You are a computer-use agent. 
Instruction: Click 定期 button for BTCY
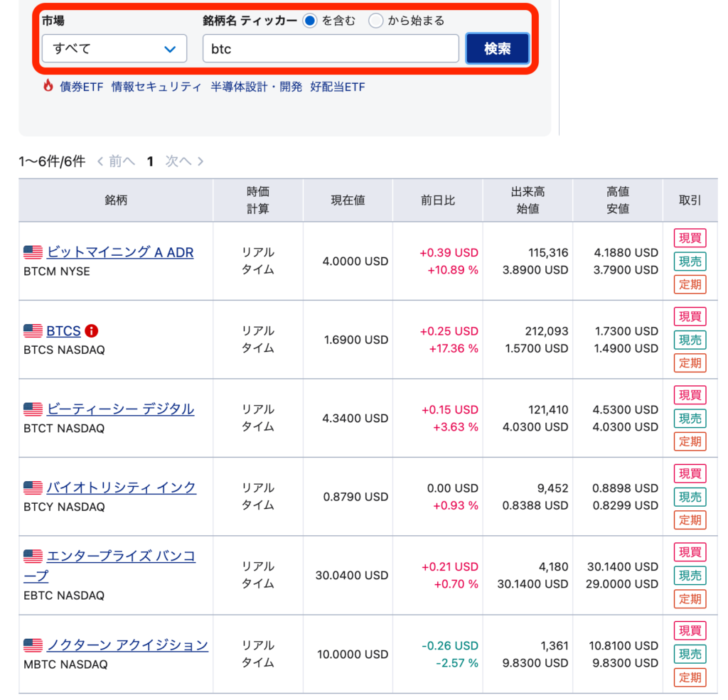[690, 519]
